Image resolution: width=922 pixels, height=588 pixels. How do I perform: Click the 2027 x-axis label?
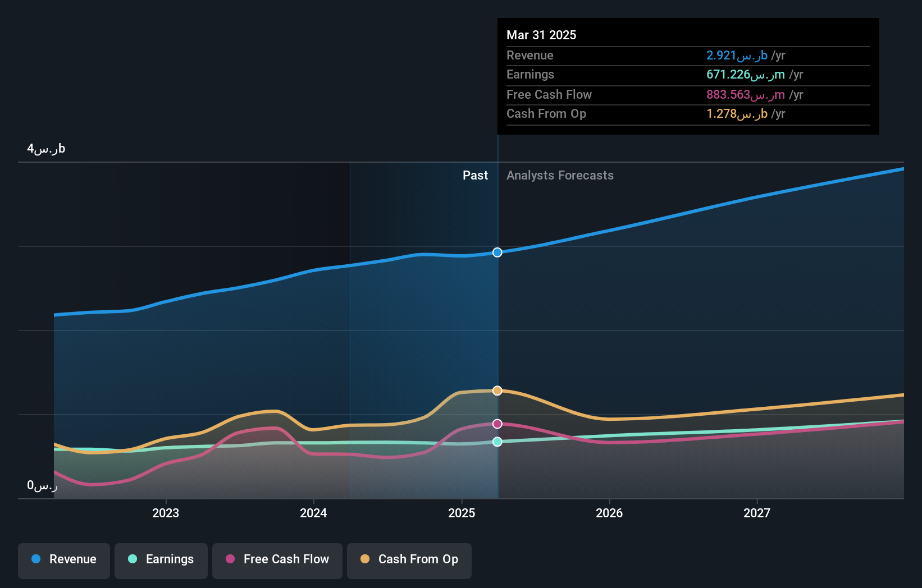click(x=757, y=513)
